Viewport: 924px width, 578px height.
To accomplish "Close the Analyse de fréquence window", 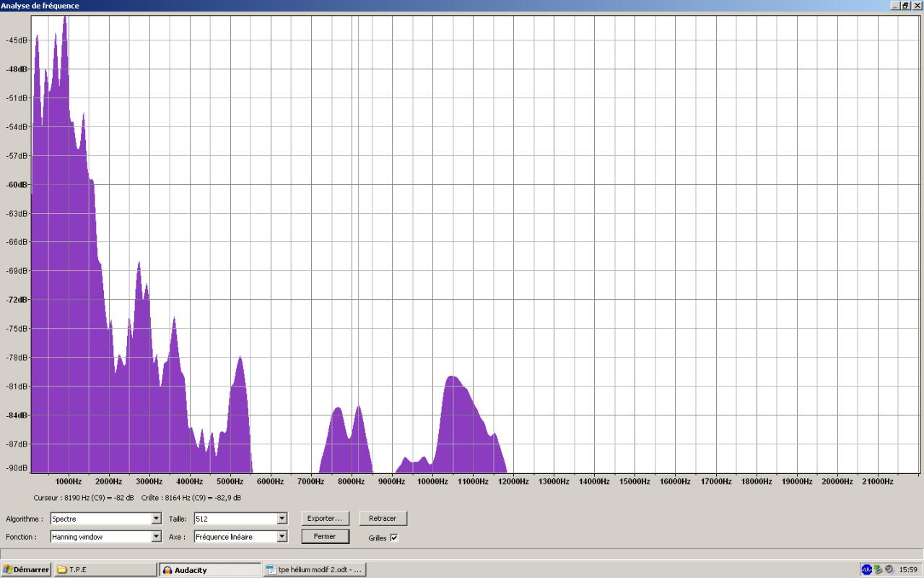I will coord(917,6).
